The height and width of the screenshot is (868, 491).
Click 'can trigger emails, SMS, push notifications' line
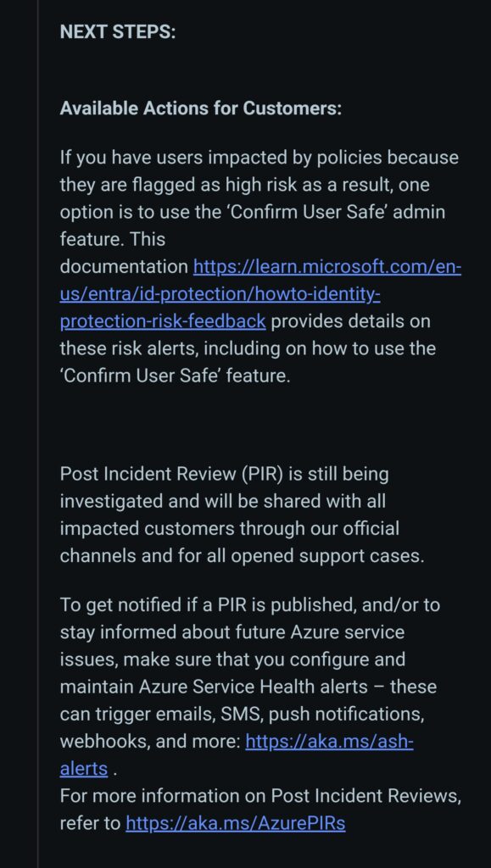pos(242,714)
